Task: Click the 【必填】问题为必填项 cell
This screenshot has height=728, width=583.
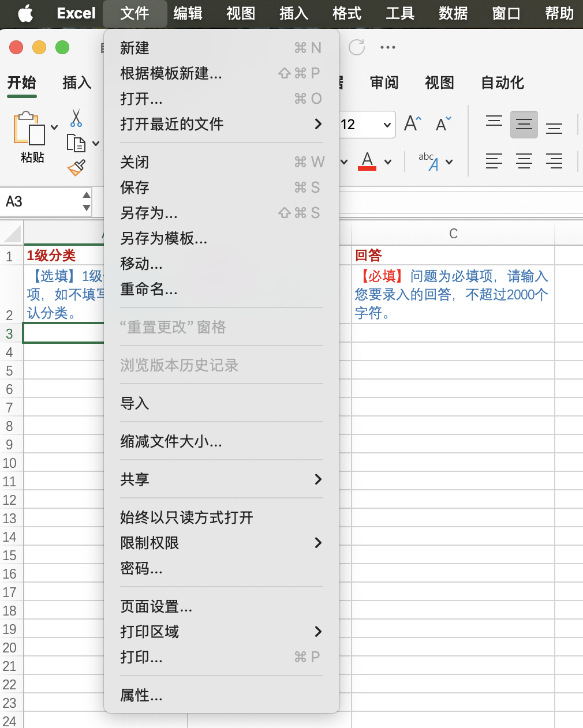Action: [453, 294]
